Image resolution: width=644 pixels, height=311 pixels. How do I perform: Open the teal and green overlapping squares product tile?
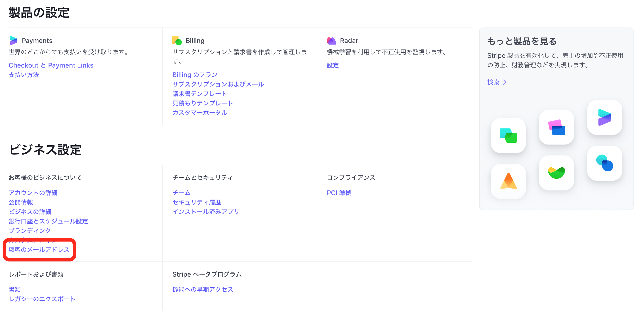508,135
